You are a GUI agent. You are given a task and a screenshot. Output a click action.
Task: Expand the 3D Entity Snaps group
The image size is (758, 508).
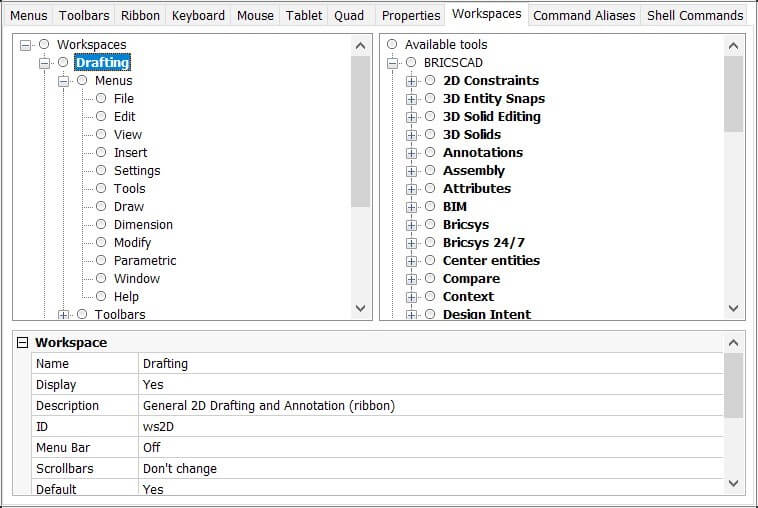[x=411, y=99]
